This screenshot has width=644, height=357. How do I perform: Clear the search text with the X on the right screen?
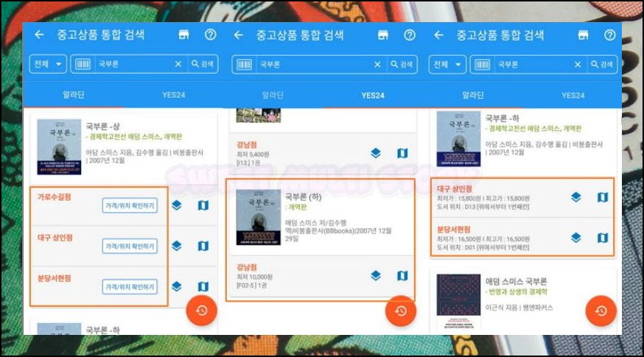(578, 65)
